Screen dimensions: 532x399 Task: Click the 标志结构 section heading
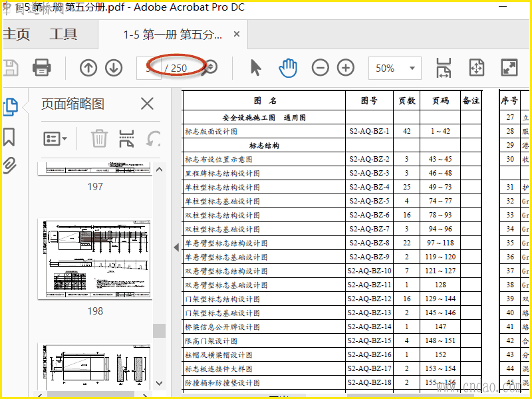click(x=264, y=146)
